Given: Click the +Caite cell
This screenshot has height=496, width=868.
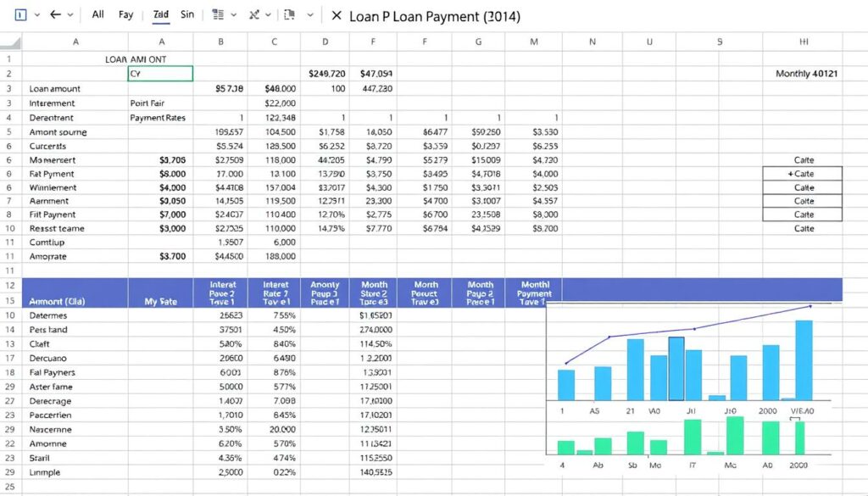Looking at the screenshot, I should (x=802, y=174).
